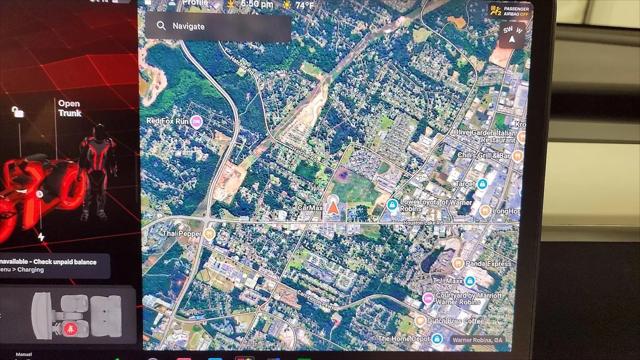Viewport: 640px width, 360px height.
Task: Toggle the compass map orientation button
Action: [512, 36]
